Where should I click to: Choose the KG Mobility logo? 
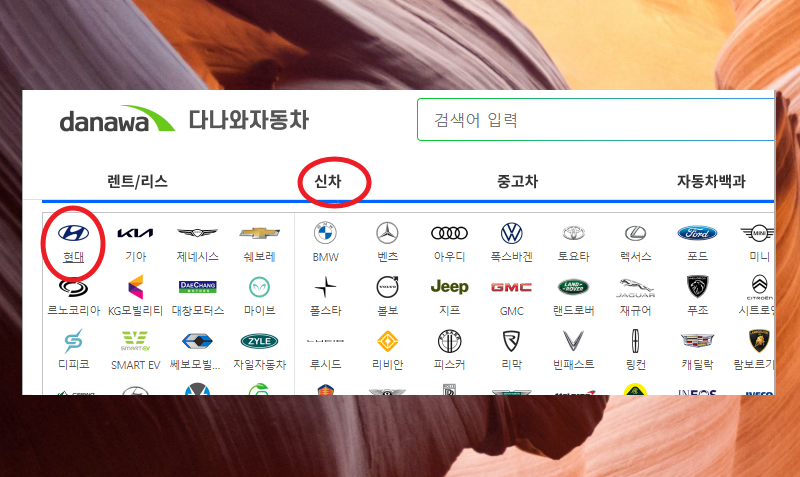135,287
